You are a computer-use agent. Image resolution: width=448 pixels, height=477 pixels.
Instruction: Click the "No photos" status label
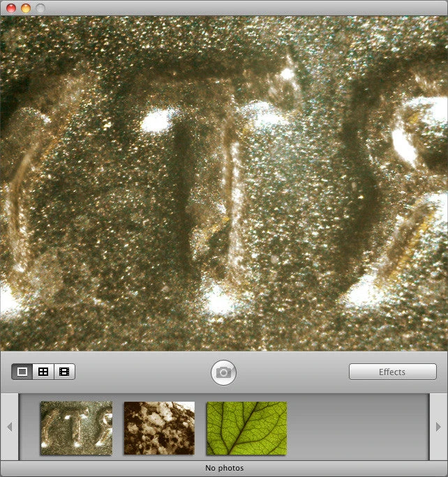pos(224,468)
